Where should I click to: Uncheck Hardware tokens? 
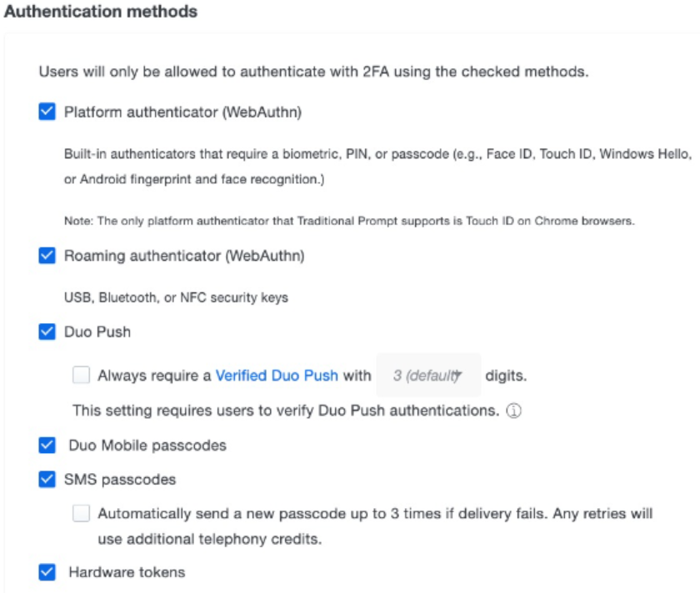click(45, 571)
